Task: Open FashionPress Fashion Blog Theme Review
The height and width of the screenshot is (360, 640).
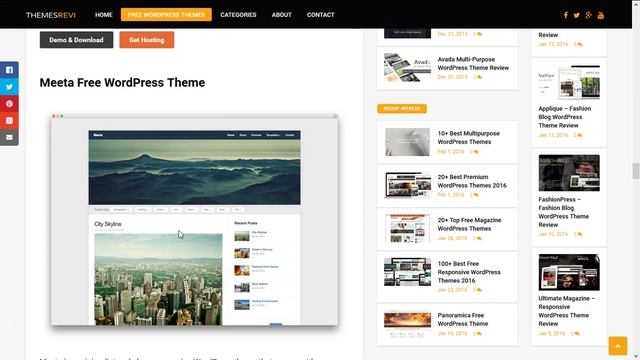Action: click(x=563, y=212)
